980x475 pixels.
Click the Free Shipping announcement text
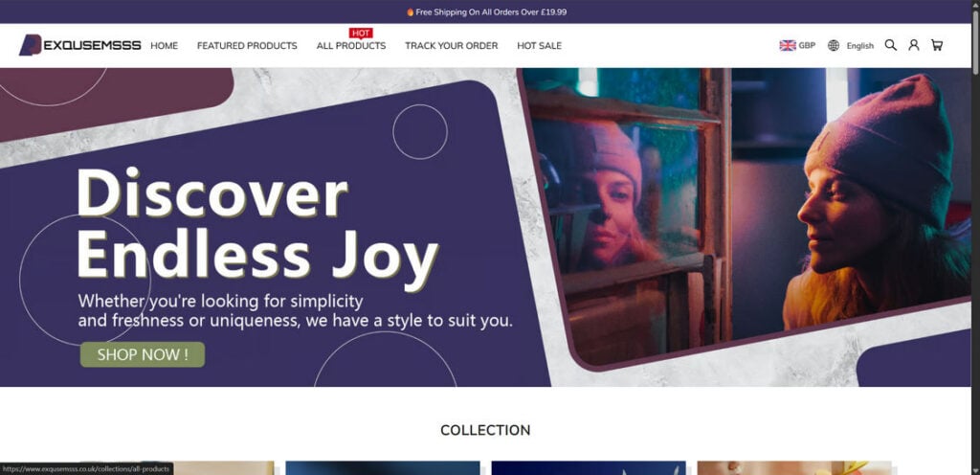tap(491, 11)
